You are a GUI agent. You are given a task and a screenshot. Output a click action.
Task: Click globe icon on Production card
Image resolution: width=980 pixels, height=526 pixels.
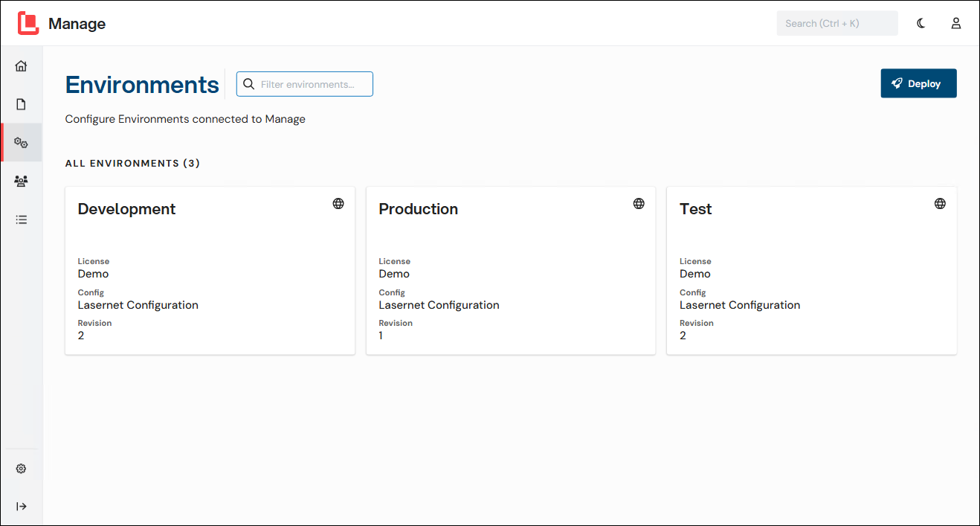[639, 203]
